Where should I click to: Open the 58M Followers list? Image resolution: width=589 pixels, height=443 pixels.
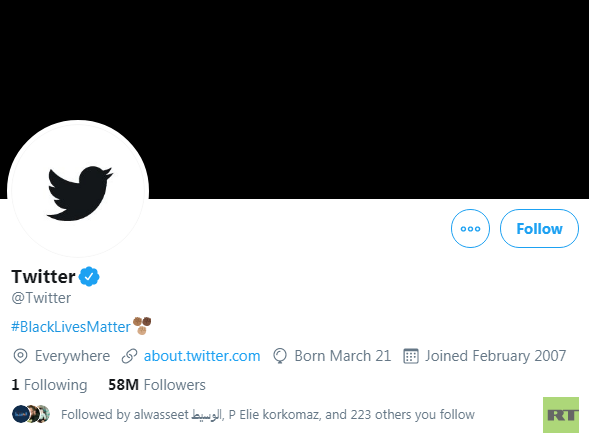pos(157,385)
